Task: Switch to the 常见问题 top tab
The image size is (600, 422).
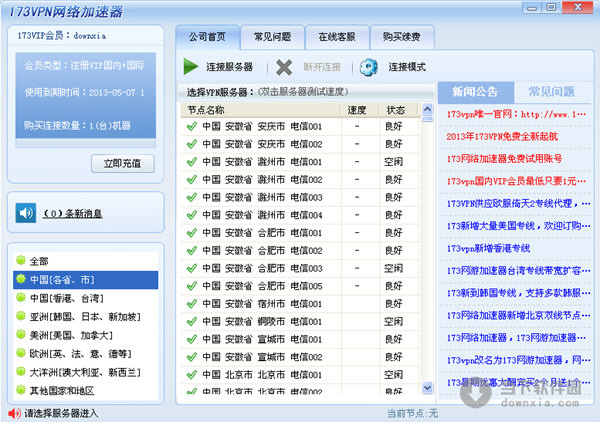Action: click(273, 38)
